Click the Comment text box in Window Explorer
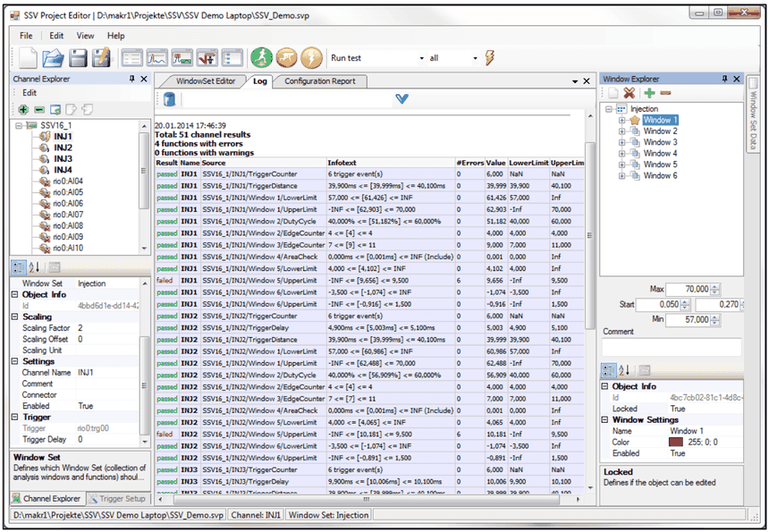This screenshot has height=532, width=769. (x=672, y=347)
